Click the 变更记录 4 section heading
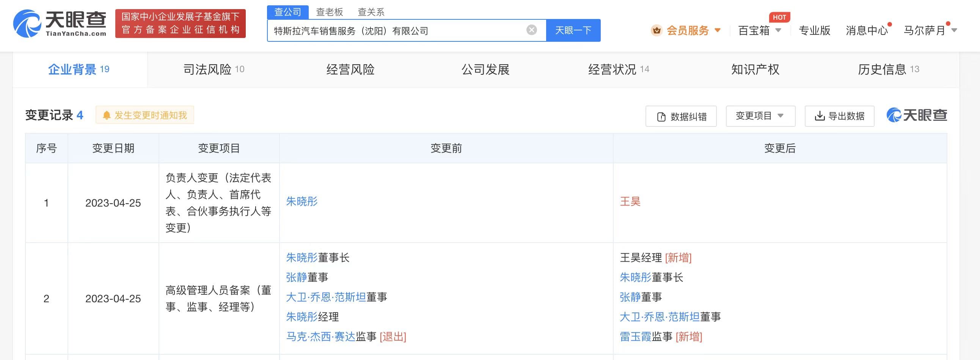This screenshot has height=360, width=980. [x=54, y=115]
